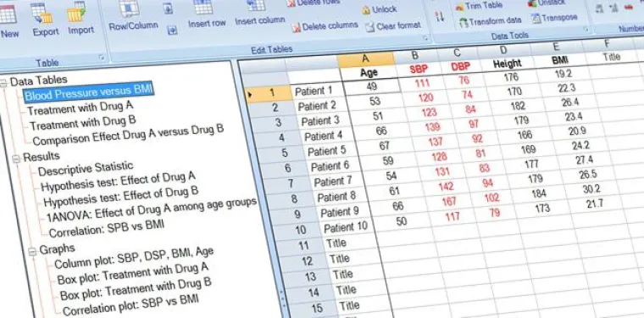Open 1ANOVA: Effect of Drug A among age groups
The height and width of the screenshot is (318, 644).
click(x=152, y=210)
